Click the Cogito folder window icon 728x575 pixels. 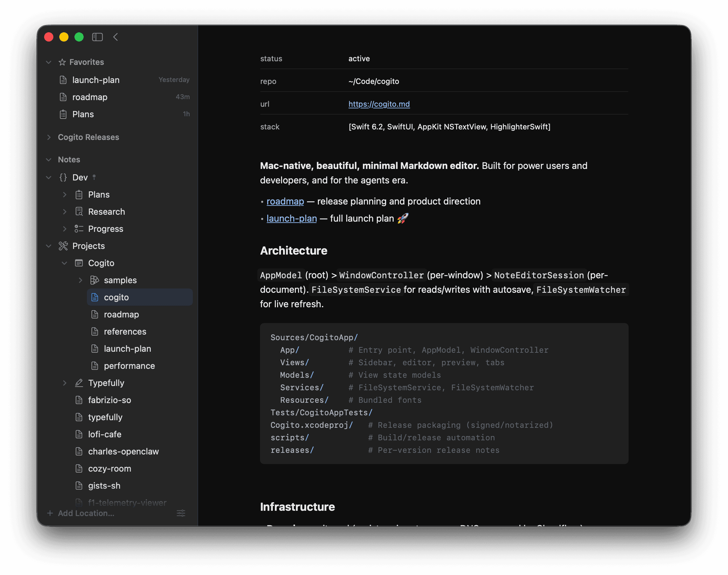tap(79, 263)
